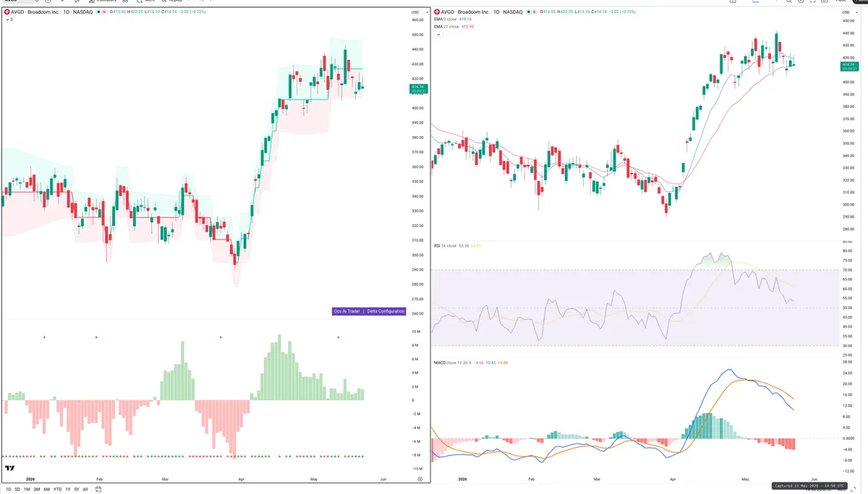The image size is (868, 494).
Task: Select the YTD time range
Action: coord(57,490)
